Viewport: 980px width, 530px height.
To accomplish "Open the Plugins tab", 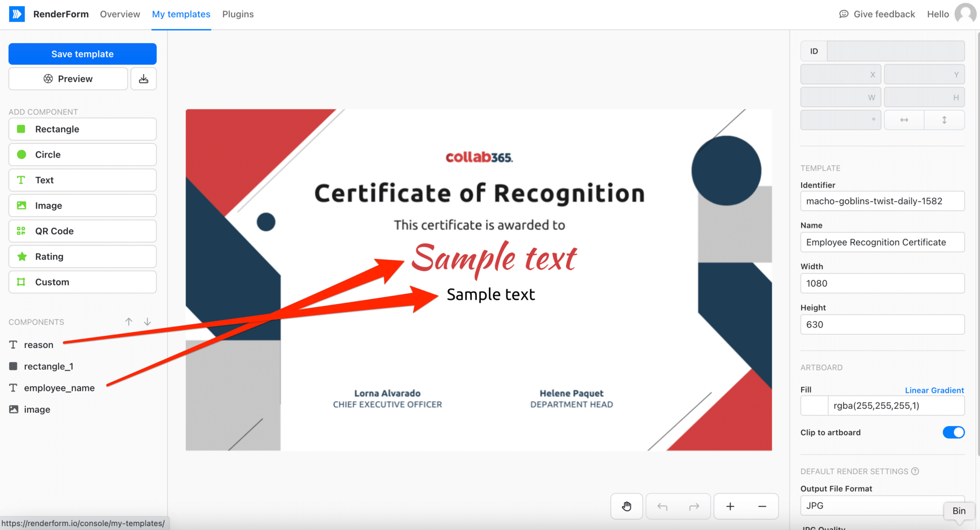I will [238, 14].
